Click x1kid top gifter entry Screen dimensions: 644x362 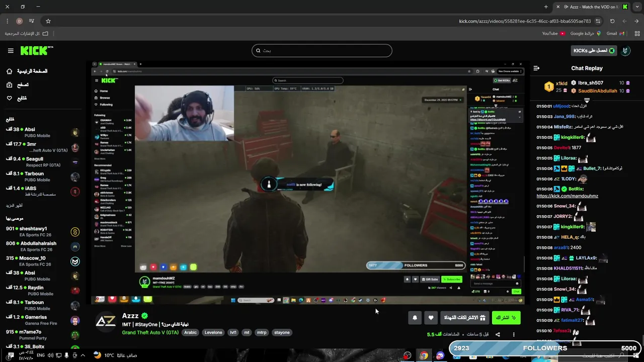coord(555,86)
